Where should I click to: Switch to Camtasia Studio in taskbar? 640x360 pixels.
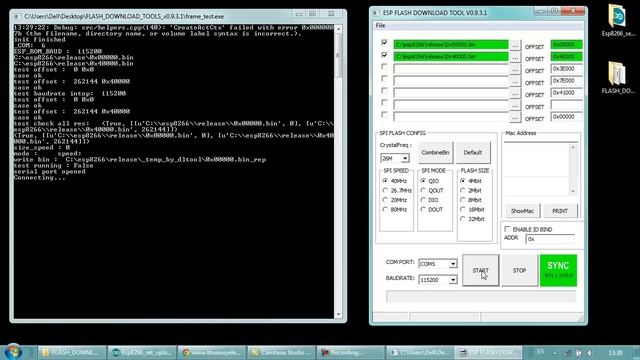(282, 352)
